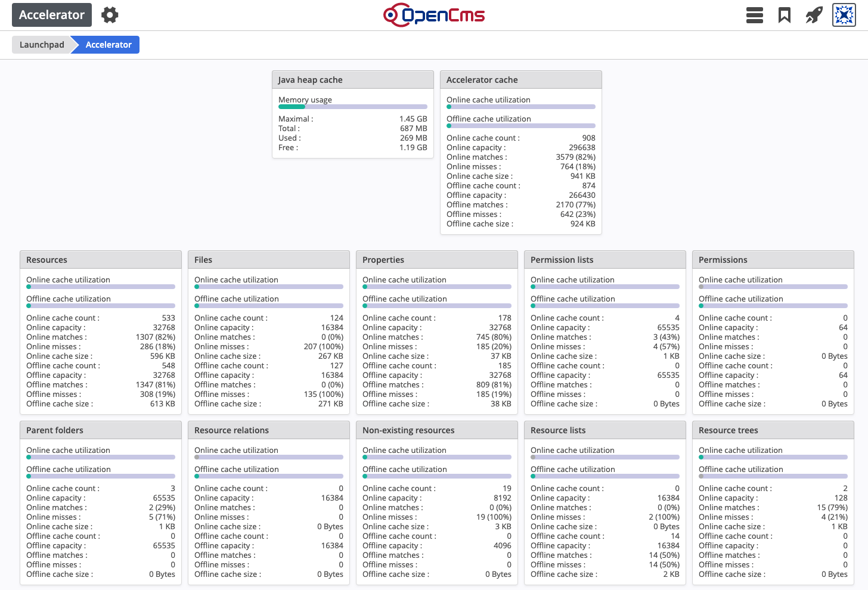Go to Launchpad breadcrumb
This screenshot has width=868, height=590.
pyautogui.click(x=42, y=45)
